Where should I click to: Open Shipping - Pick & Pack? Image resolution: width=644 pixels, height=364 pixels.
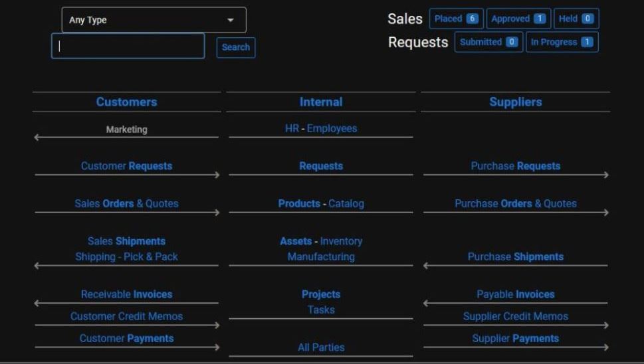point(126,256)
